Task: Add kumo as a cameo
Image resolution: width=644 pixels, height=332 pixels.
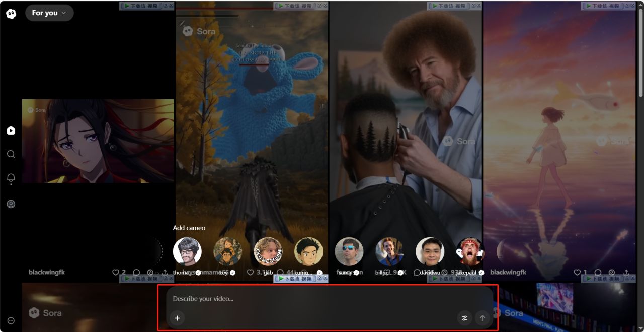Action: (308, 251)
